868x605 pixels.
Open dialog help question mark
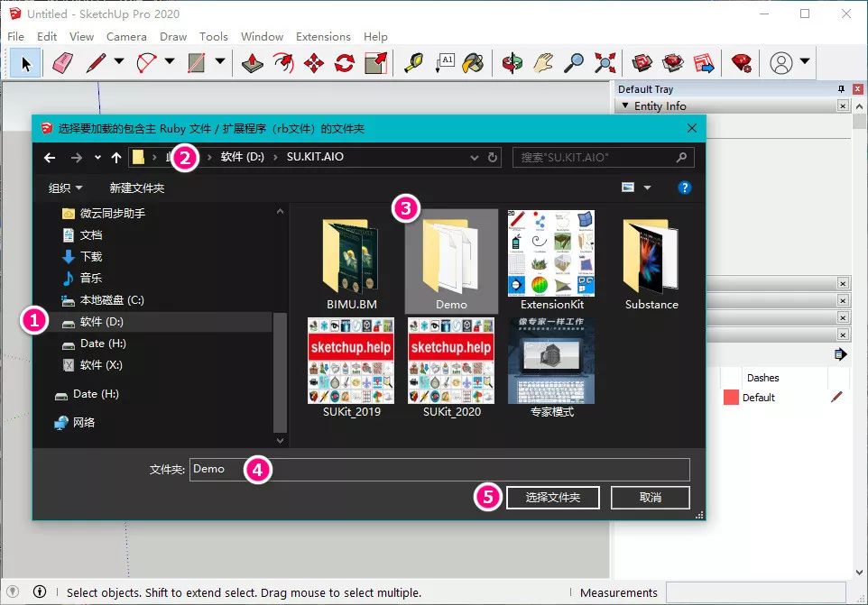tap(684, 188)
